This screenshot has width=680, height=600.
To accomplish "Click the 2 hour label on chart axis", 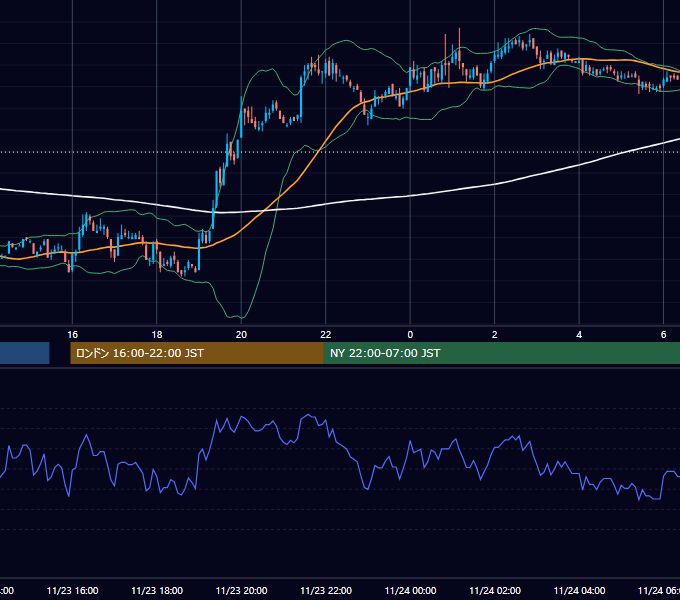I will (494, 334).
